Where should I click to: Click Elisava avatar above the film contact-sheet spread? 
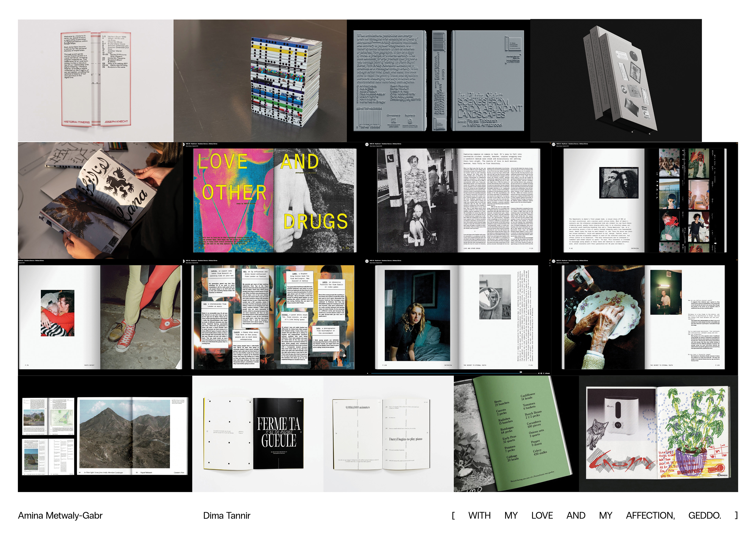[x=553, y=145]
